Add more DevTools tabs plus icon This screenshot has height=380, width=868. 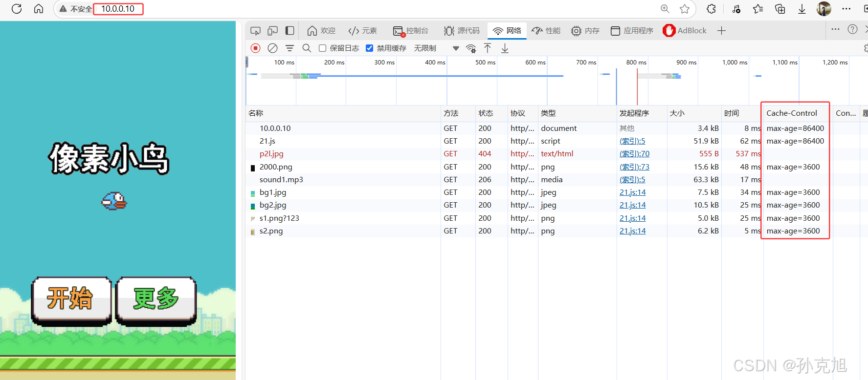[721, 31]
